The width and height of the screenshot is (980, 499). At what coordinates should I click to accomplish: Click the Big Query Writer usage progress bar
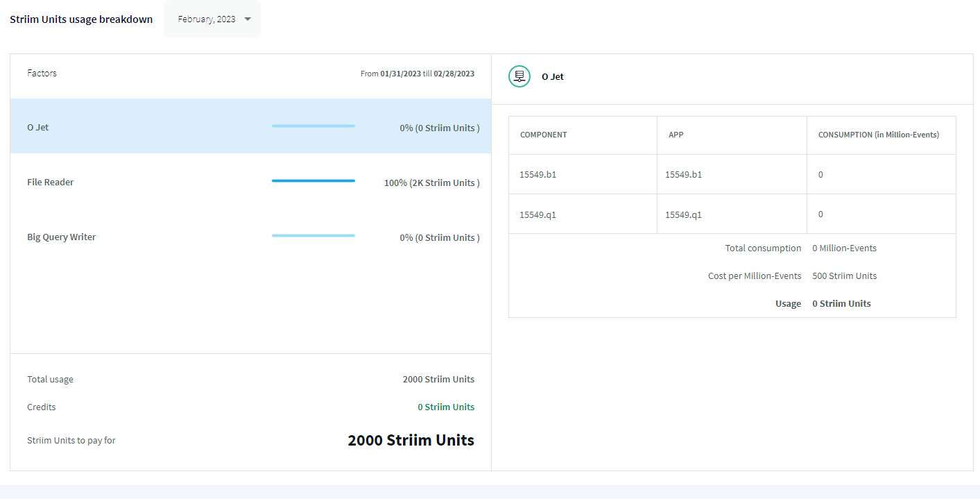coord(313,235)
